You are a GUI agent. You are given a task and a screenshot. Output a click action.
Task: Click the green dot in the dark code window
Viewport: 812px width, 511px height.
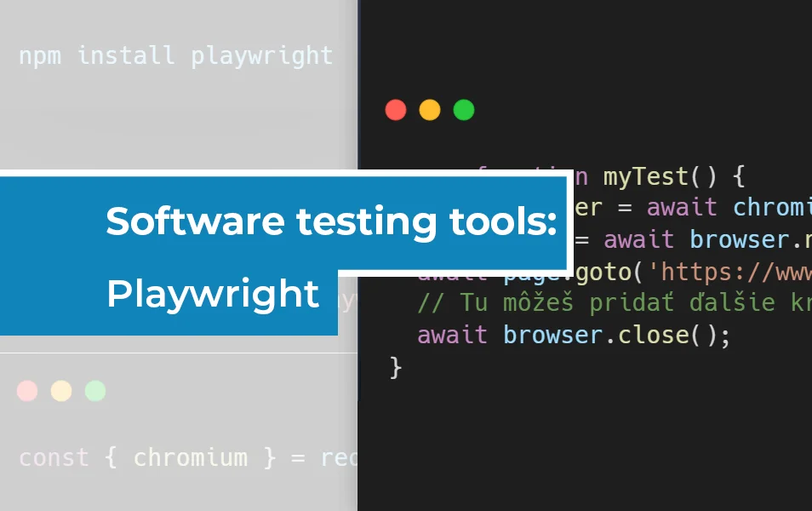[x=464, y=110]
